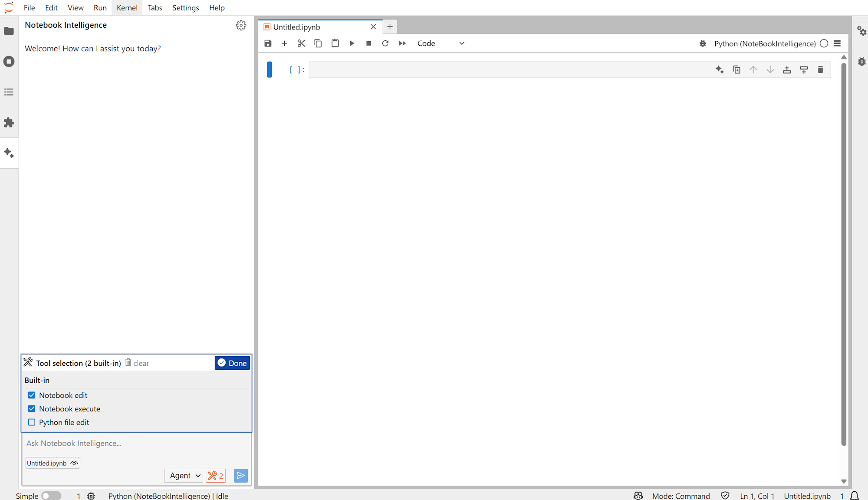This screenshot has height=500, width=868.
Task: Select Notebook Intelligence sparkle sidebar icon
Action: coord(9,153)
